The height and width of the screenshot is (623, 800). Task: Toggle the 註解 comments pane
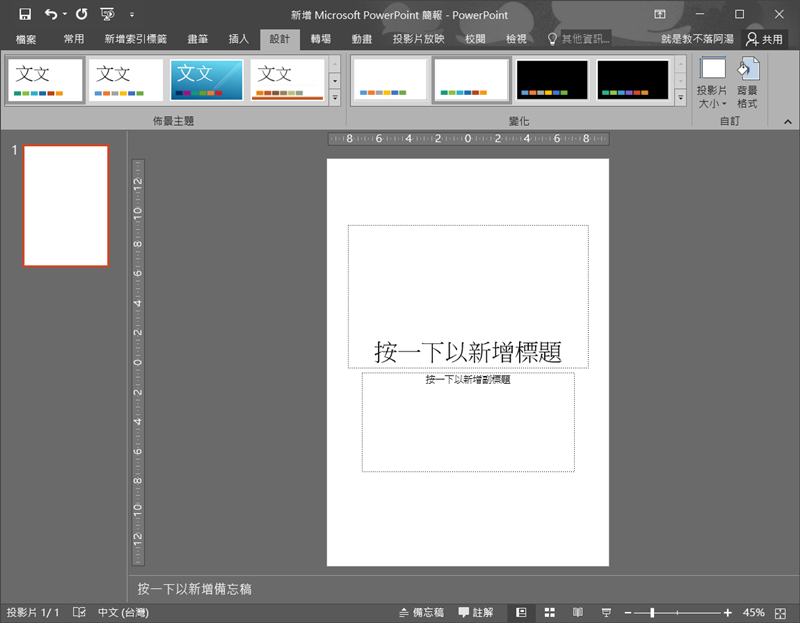pyautogui.click(x=476, y=612)
